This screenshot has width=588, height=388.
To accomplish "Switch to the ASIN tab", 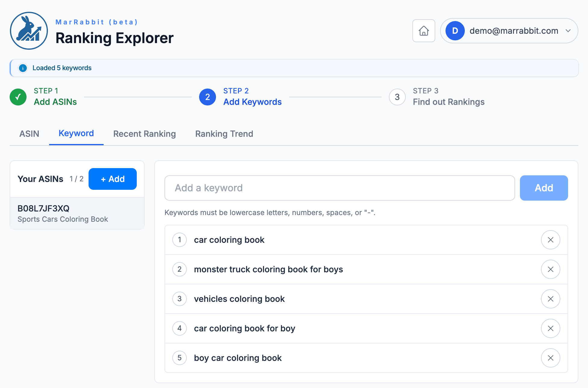I will 29,134.
